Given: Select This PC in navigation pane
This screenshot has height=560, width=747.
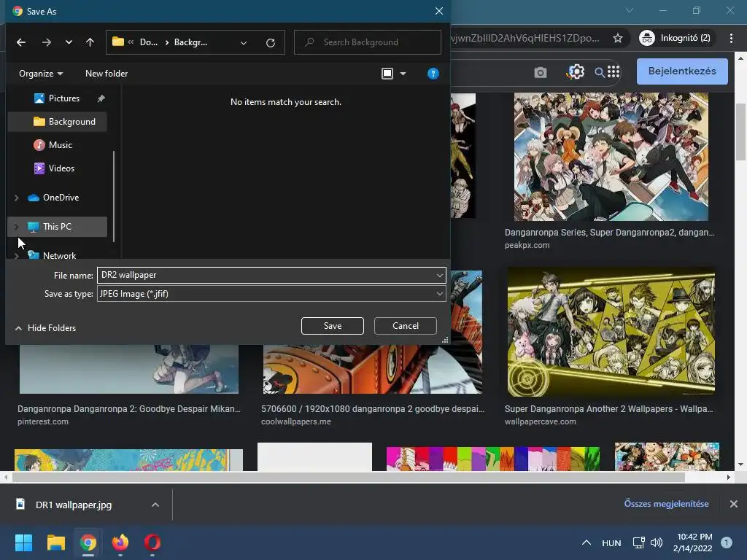Looking at the screenshot, I should click(57, 227).
